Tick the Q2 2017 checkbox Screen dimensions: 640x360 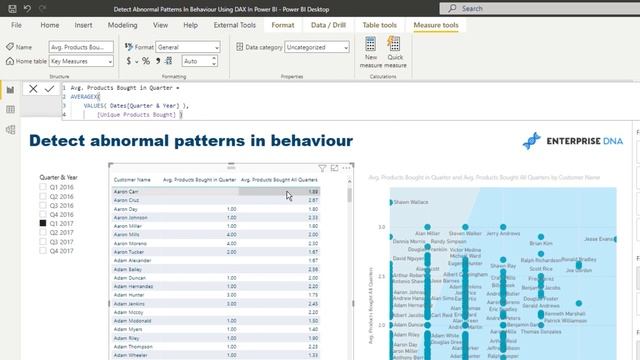(x=43, y=232)
